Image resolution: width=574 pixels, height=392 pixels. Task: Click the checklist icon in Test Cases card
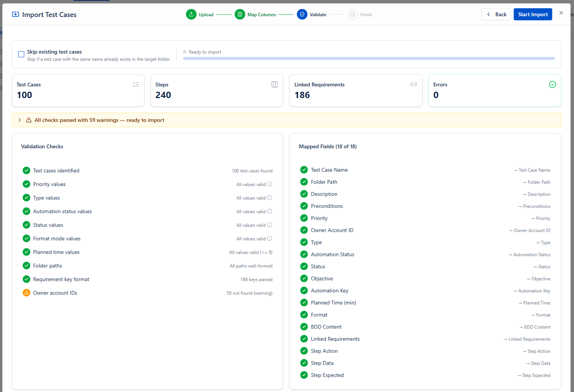point(136,85)
